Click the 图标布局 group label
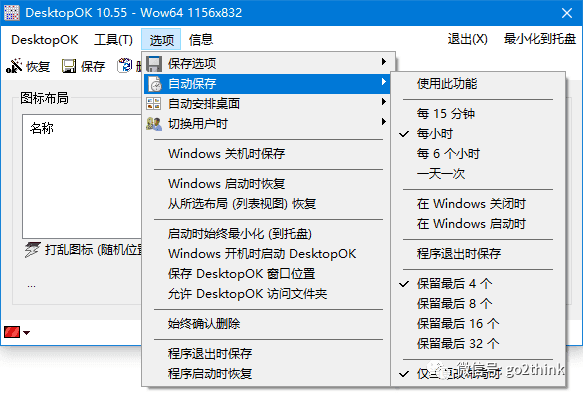 pos(44,99)
